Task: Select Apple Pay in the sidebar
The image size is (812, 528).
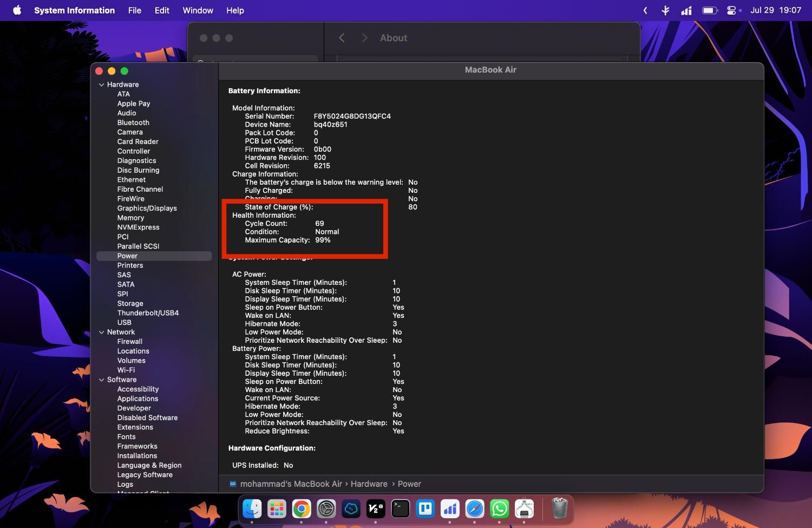Action: (x=134, y=103)
